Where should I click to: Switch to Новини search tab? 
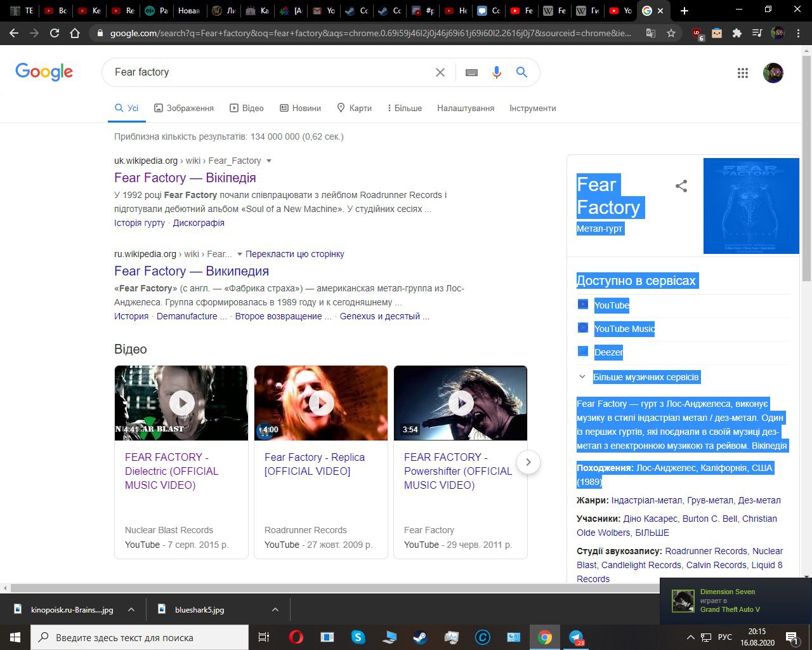[301, 109]
